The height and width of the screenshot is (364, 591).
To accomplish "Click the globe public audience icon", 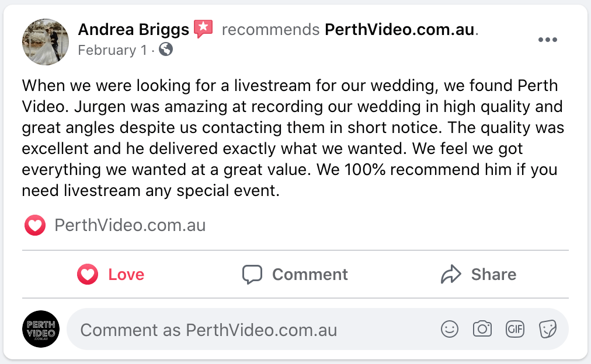I will tap(166, 50).
